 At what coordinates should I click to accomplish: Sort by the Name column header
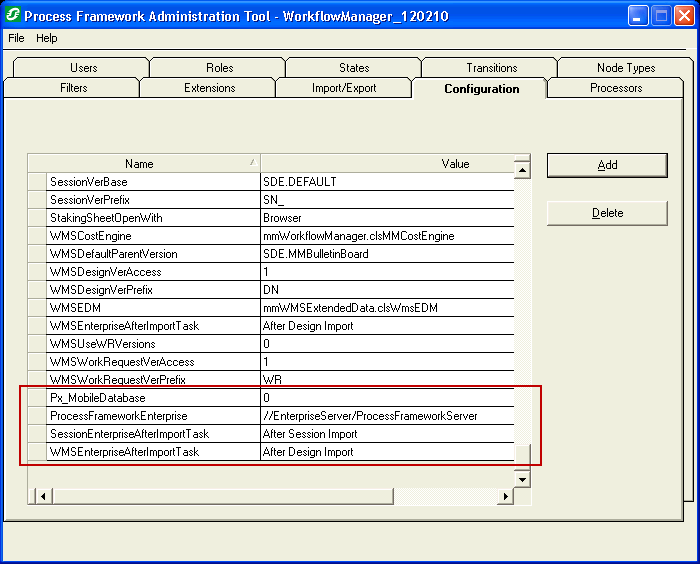point(139,164)
